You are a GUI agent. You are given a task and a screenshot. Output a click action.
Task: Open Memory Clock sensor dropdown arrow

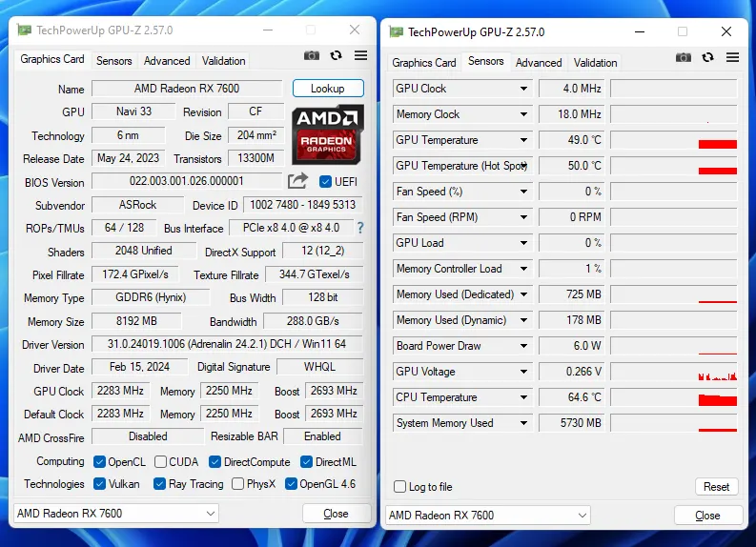[523, 114]
